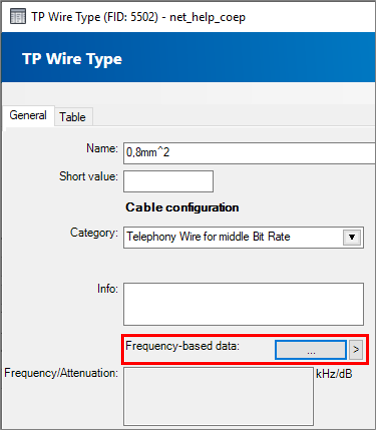Select the General tab
The image size is (376, 430).
coord(28,115)
